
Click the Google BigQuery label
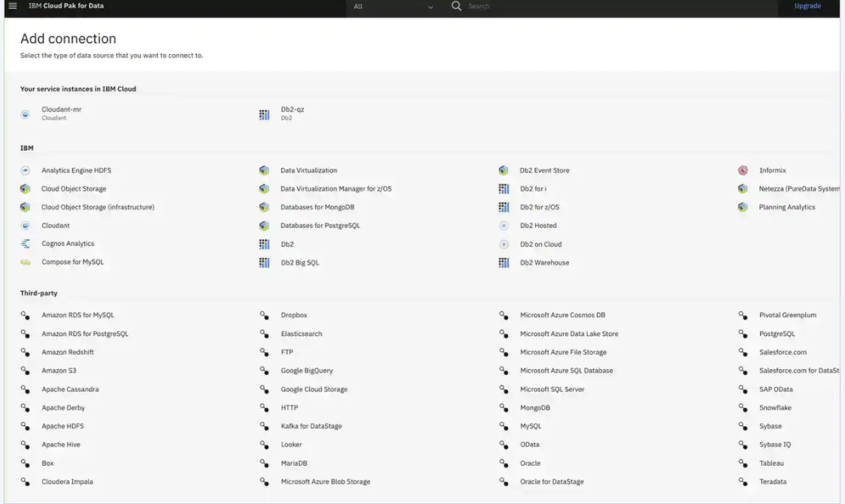click(307, 370)
